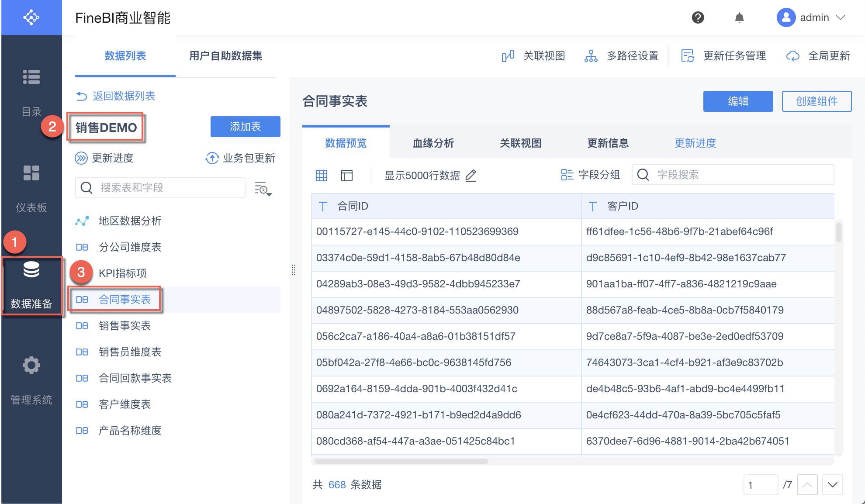
Task: Click the 返回数据列表 link
Action: pyautogui.click(x=116, y=96)
